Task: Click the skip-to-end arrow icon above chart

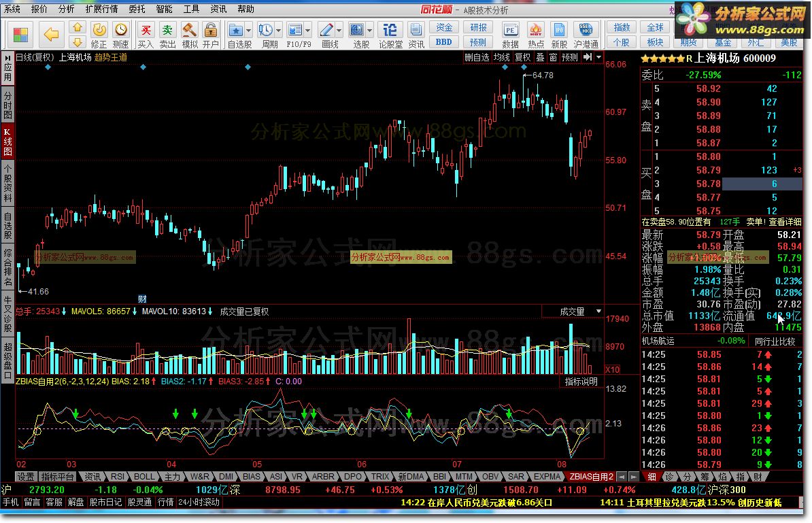Action: click(588, 57)
